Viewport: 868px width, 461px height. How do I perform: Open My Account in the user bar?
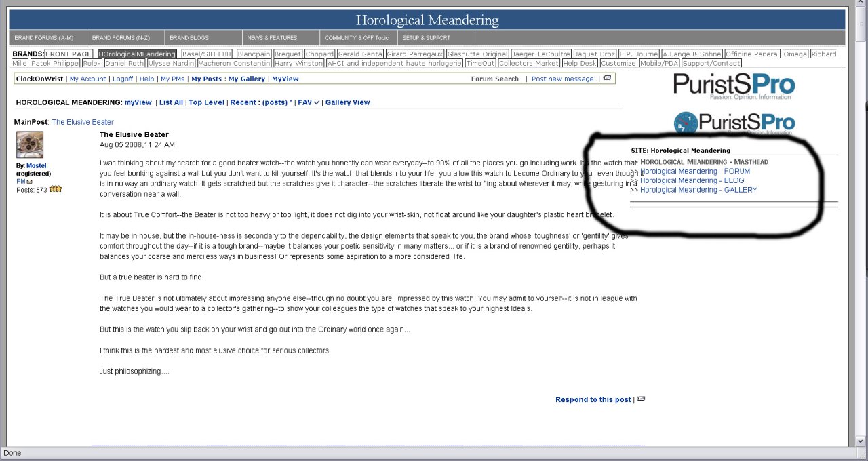88,79
